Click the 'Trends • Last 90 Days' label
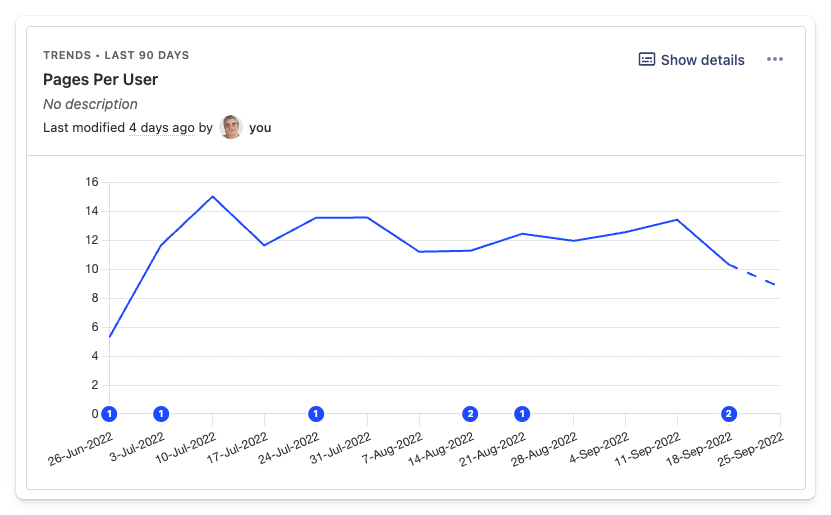Image resolution: width=831 pixels, height=515 pixels. click(116, 55)
